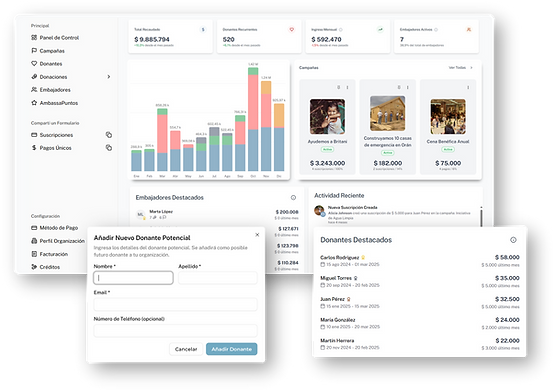Click the Añadir Donante button

pyautogui.click(x=231, y=349)
